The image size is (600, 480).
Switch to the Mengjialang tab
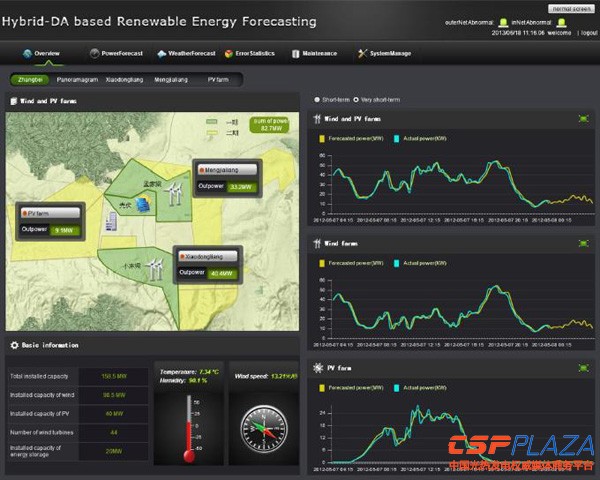(x=171, y=78)
